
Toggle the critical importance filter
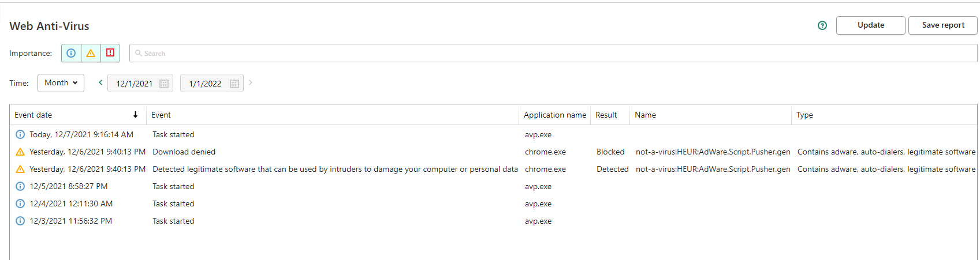click(x=110, y=53)
